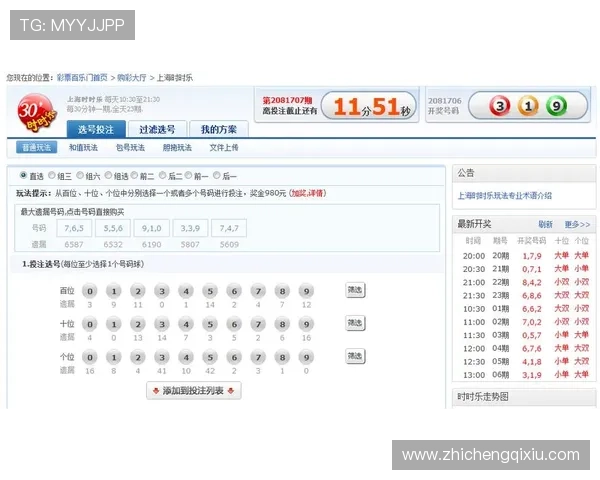The width and height of the screenshot is (600, 480).
Task: Switch to 过滤选号 tab
Action: [x=157, y=129]
